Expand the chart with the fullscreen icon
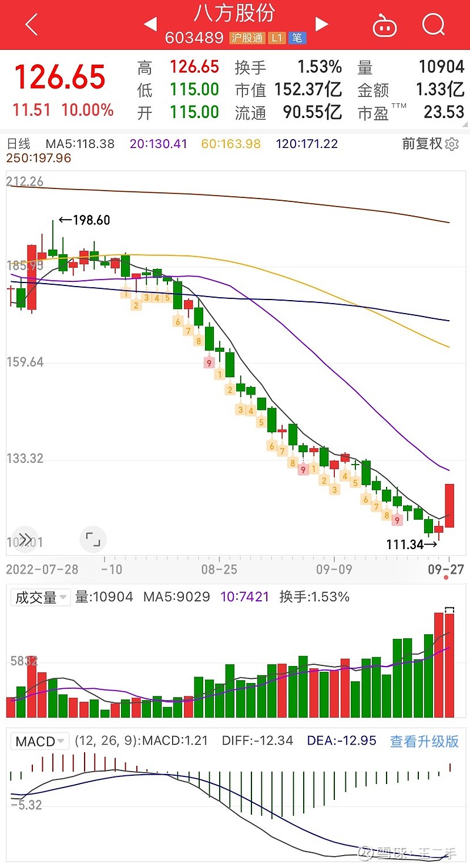 92,539
